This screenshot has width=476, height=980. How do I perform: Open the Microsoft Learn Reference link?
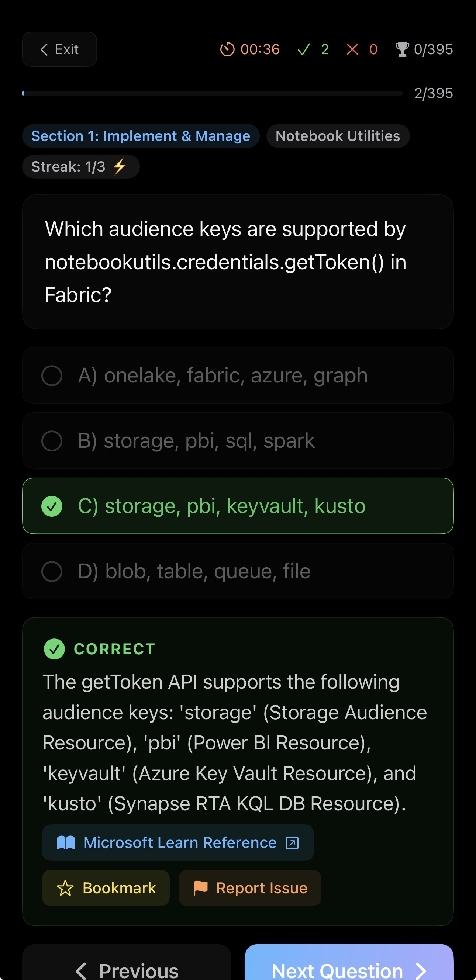point(178,843)
